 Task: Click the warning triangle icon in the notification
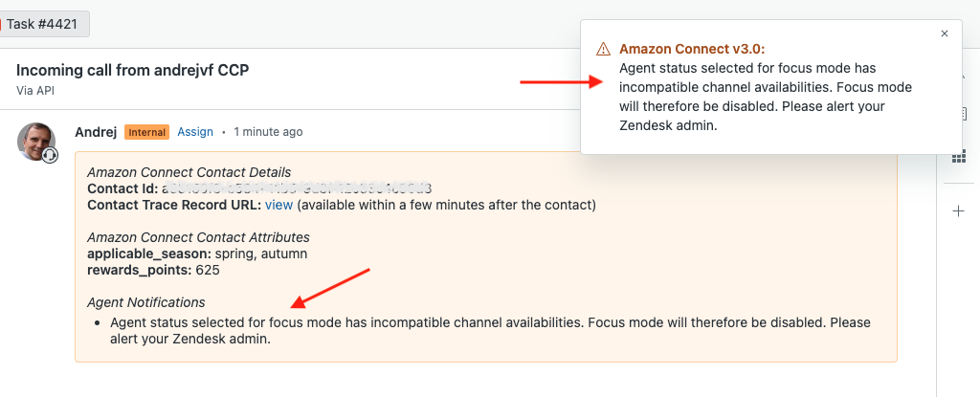click(603, 49)
